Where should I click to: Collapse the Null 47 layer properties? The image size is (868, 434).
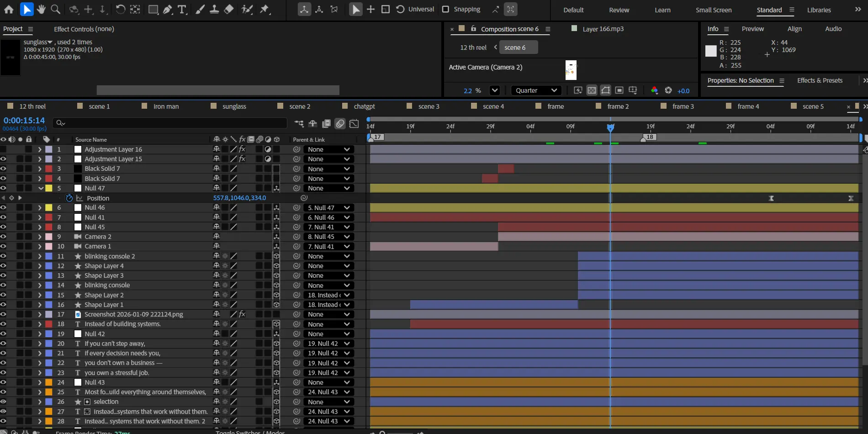point(41,188)
